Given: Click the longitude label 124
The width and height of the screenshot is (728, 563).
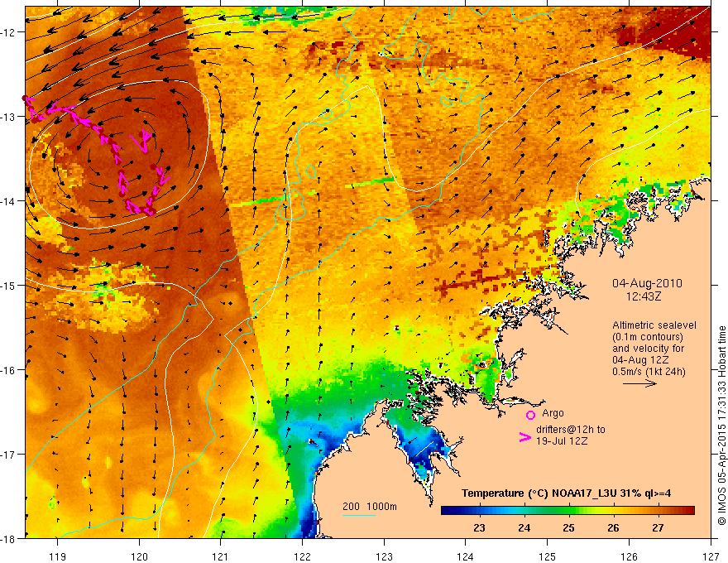Looking at the screenshot, I should tap(466, 556).
